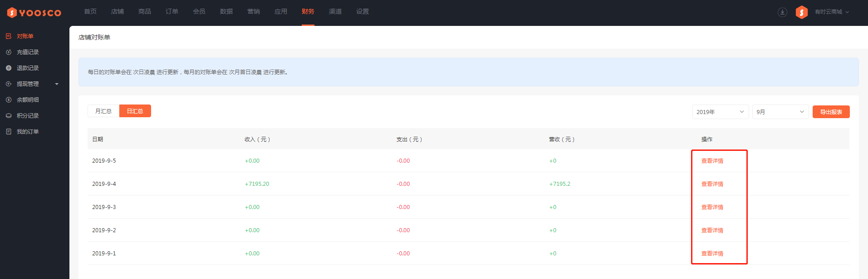868x279 pixels.
Task: Open the download icon in top bar
Action: click(x=782, y=12)
